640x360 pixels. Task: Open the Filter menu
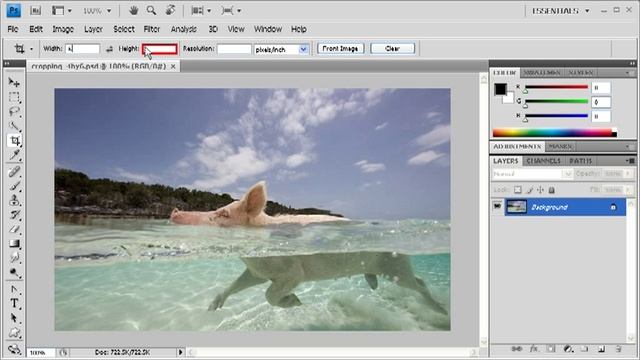(151, 29)
